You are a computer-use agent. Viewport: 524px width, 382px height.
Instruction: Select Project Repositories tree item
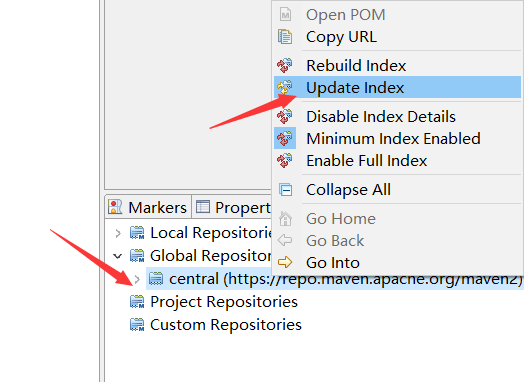(224, 301)
